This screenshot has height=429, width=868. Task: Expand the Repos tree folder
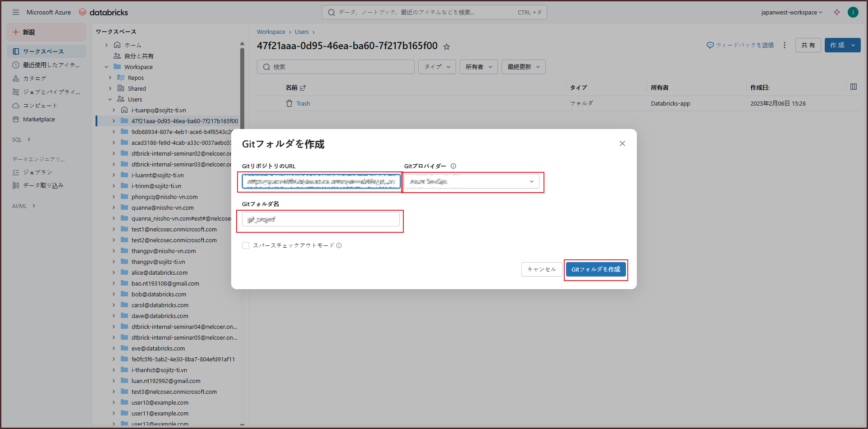(x=110, y=78)
